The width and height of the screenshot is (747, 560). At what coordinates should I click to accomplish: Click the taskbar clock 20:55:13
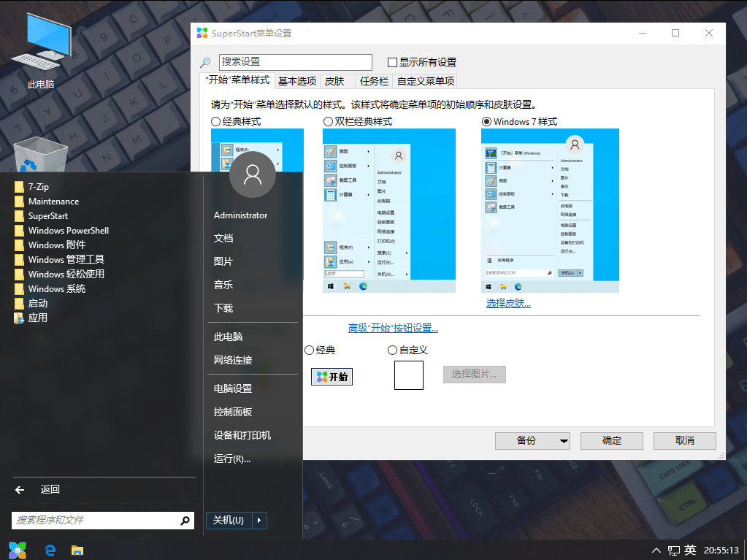pos(721,551)
